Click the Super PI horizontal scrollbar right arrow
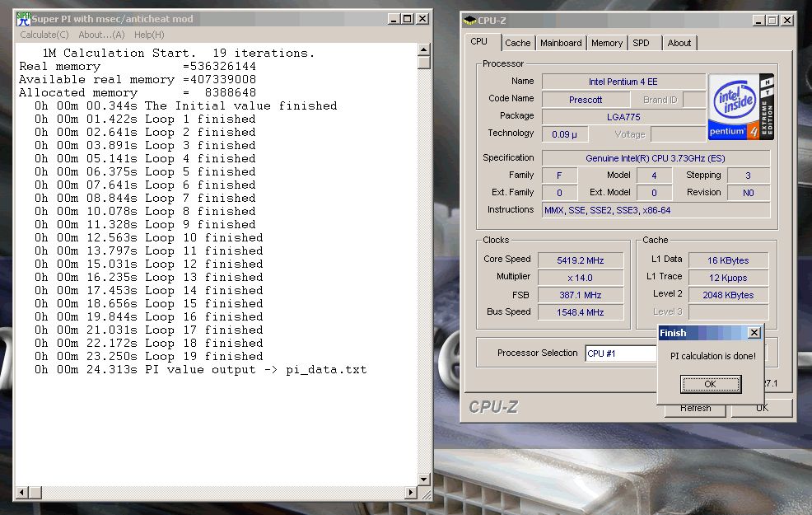This screenshot has height=515, width=812. [x=411, y=492]
